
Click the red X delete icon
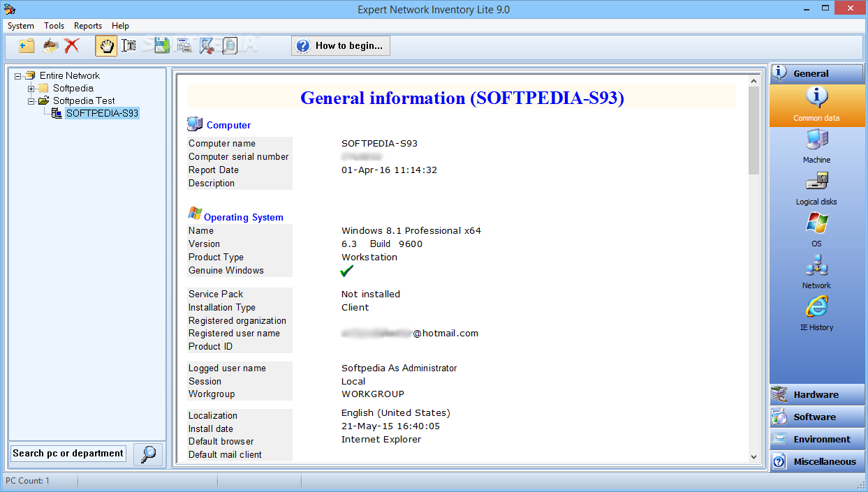(71, 46)
